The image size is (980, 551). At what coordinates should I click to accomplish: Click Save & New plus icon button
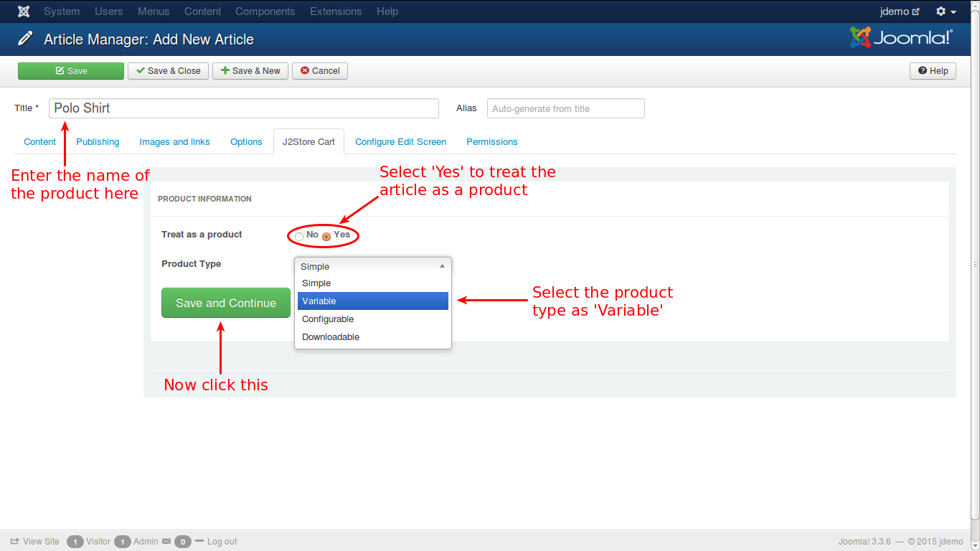pyautogui.click(x=250, y=71)
